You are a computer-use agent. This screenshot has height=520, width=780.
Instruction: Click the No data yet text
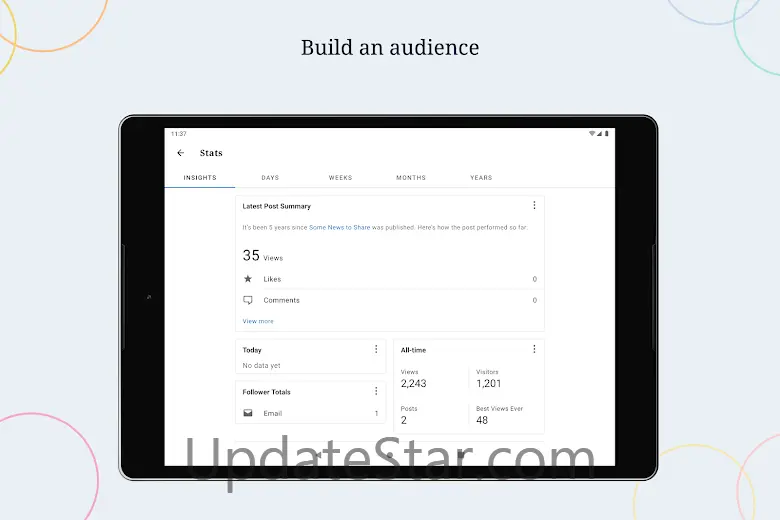(261, 365)
